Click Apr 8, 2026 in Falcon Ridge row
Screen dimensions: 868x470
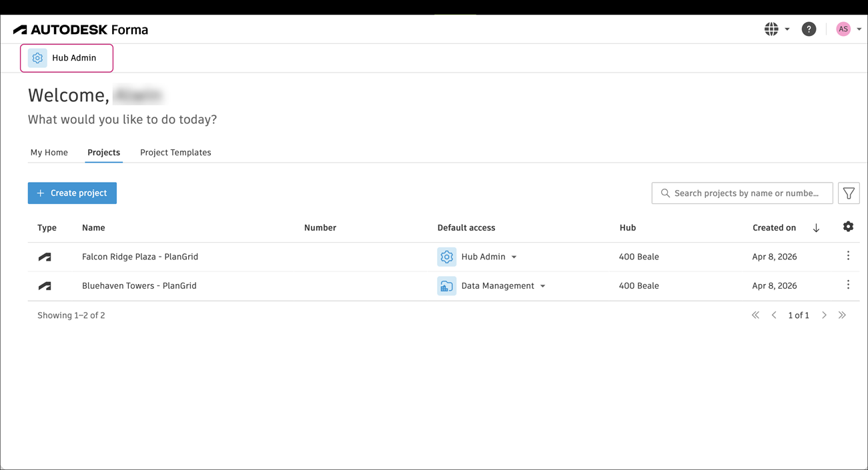[x=774, y=257]
